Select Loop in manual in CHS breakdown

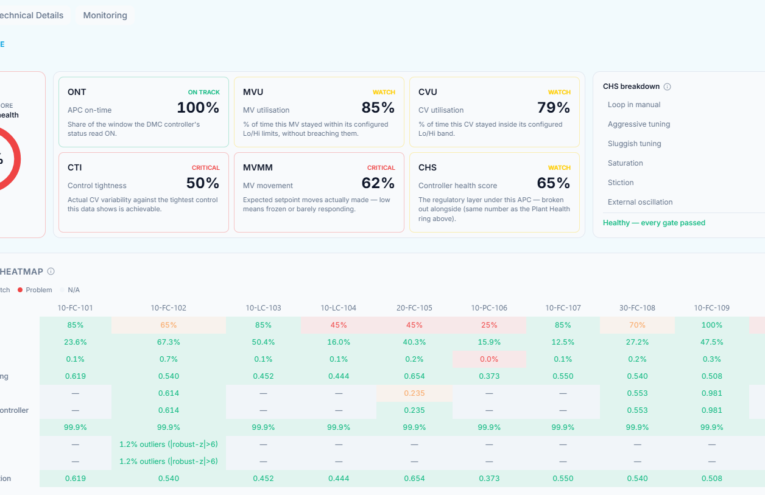click(634, 105)
